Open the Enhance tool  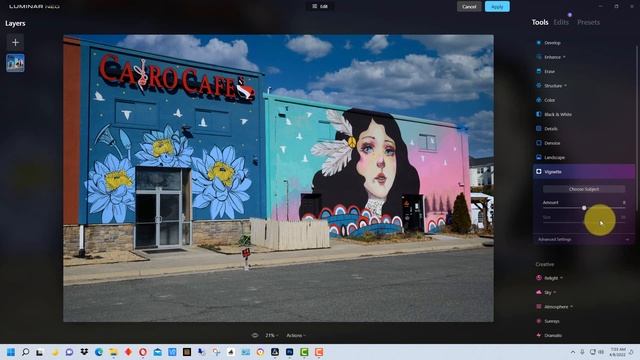pos(552,57)
